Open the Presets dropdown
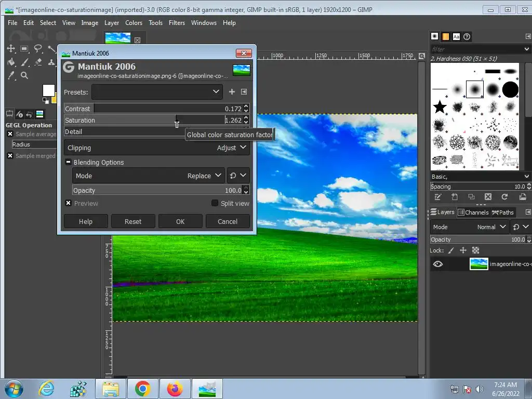This screenshot has width=532, height=399. pyautogui.click(x=157, y=92)
